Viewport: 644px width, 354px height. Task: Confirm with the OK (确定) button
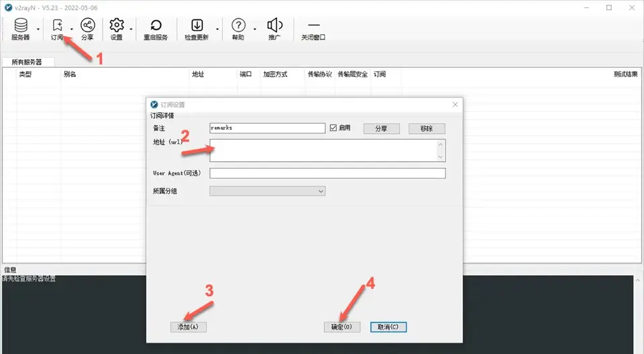coord(342,327)
